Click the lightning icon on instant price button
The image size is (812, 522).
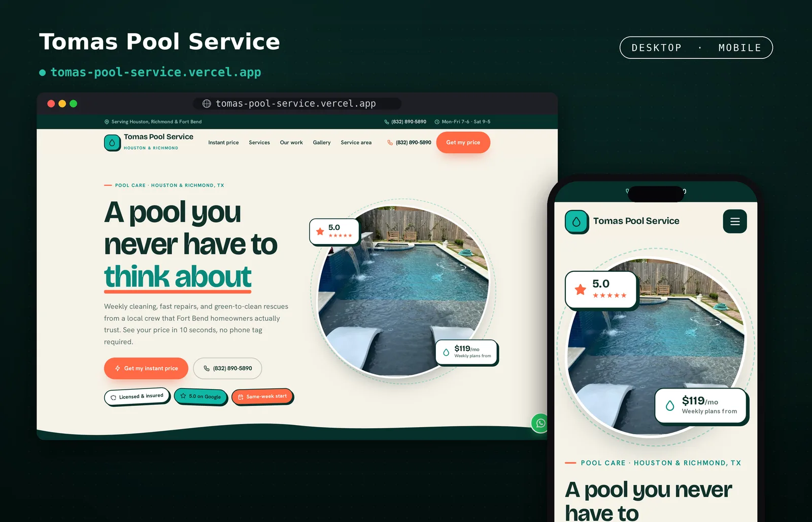(x=118, y=368)
